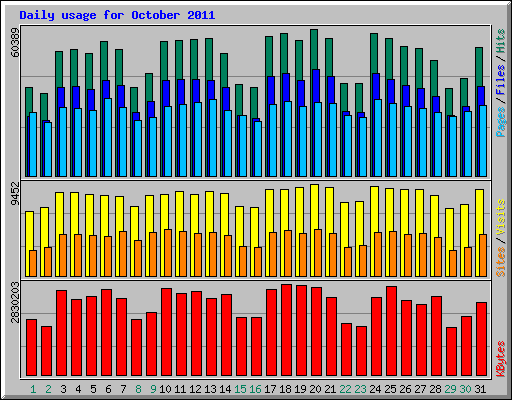Select the orange sites bar for day 10
The height and width of the screenshot is (400, 512).
pos(168,253)
